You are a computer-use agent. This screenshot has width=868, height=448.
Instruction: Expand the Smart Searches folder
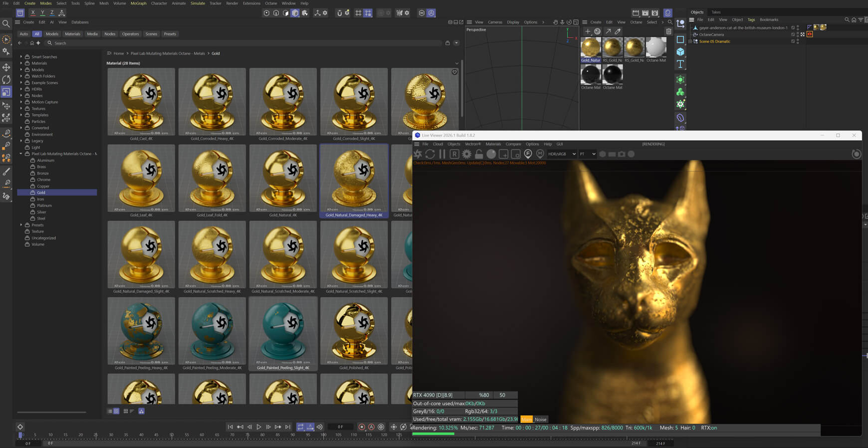21,57
